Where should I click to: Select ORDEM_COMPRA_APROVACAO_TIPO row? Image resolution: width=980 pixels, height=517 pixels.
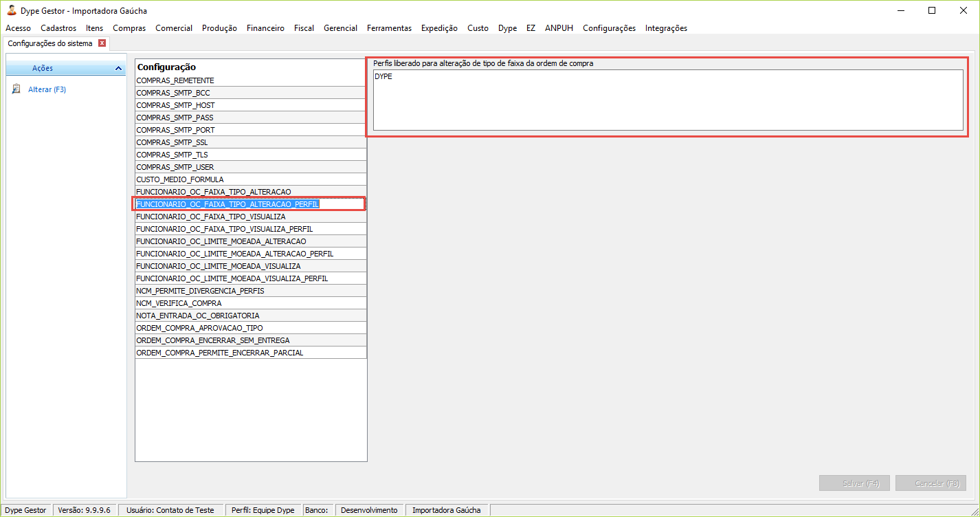click(x=250, y=328)
